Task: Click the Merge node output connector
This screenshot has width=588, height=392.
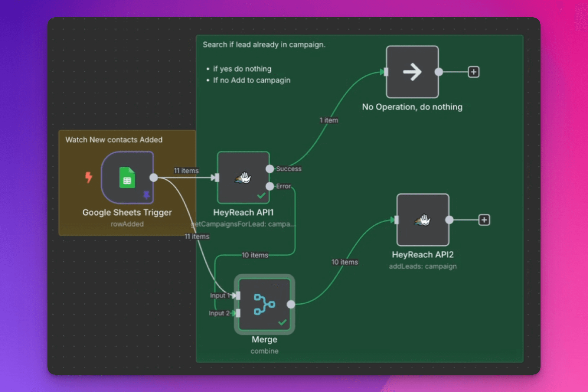Action: (291, 304)
